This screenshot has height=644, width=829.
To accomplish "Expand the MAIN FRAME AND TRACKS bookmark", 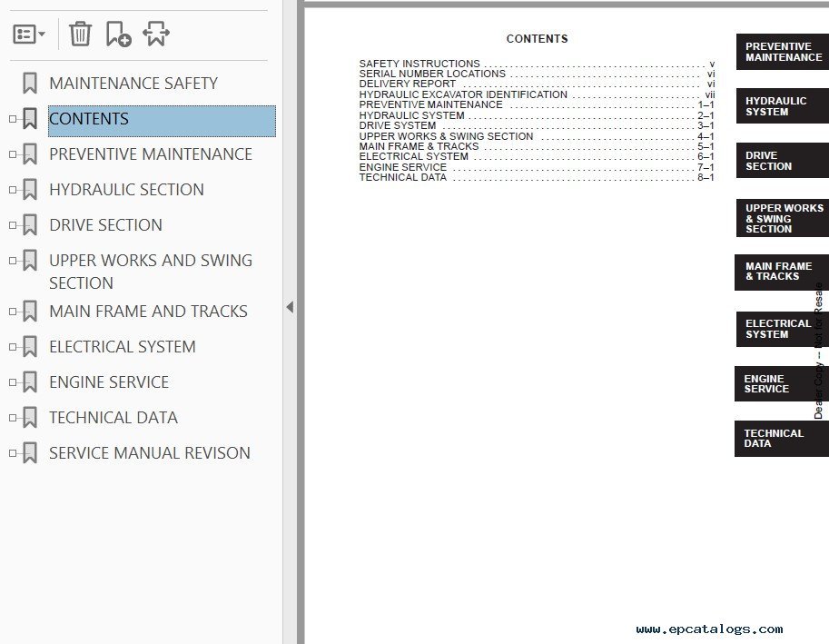I will [13, 312].
